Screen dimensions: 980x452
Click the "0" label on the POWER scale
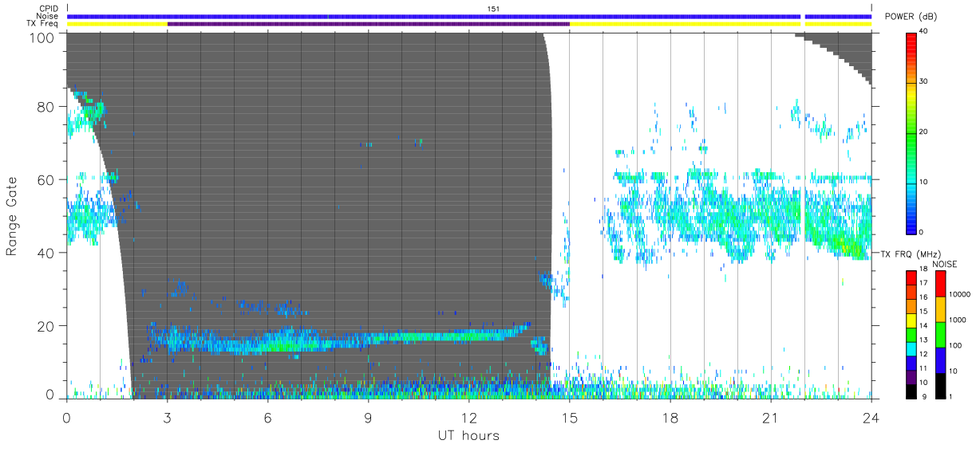coord(922,232)
